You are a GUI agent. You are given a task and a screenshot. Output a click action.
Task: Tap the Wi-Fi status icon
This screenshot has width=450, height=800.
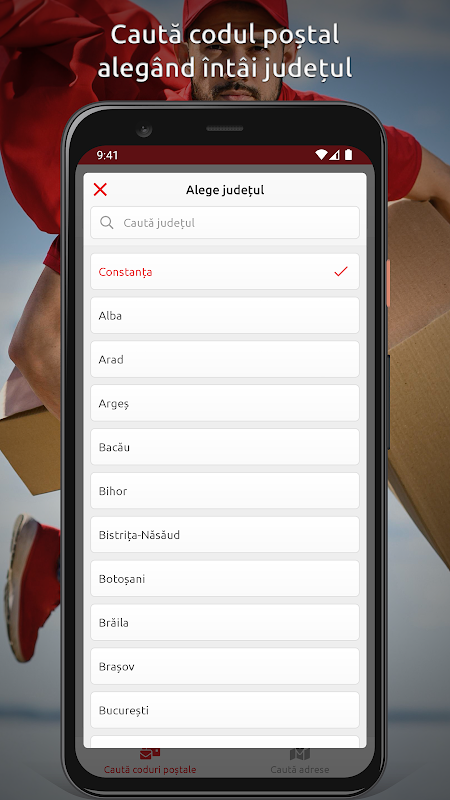(321, 155)
